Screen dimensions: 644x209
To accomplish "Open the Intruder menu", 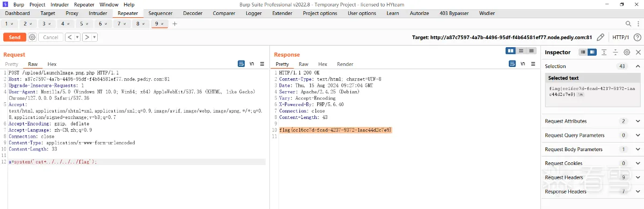I will pos(60,4).
